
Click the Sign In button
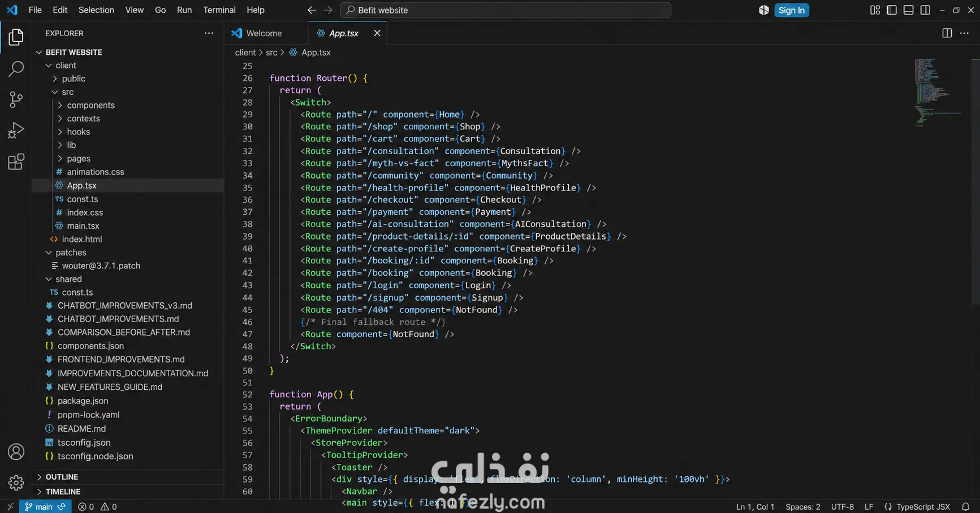(791, 10)
